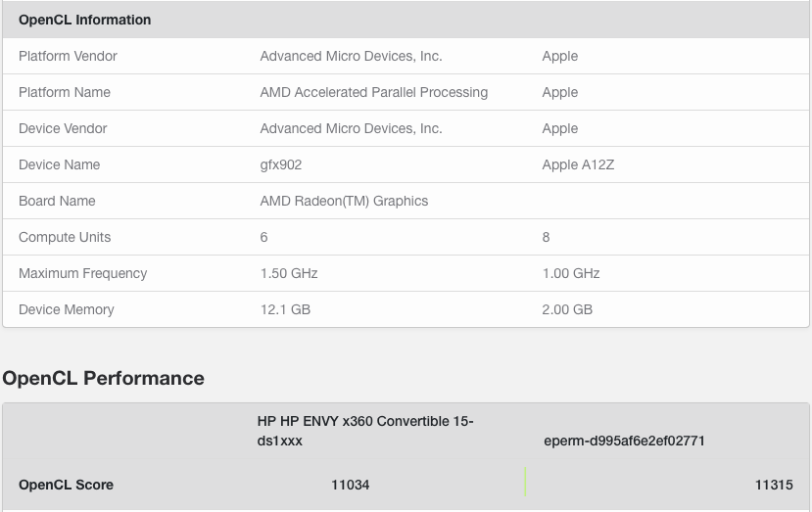Click the "OpenCL Information" table header
This screenshot has height=512, width=812.
pyautogui.click(x=84, y=20)
